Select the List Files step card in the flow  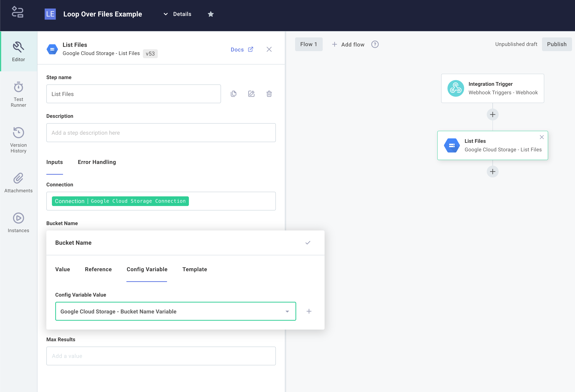pyautogui.click(x=493, y=145)
